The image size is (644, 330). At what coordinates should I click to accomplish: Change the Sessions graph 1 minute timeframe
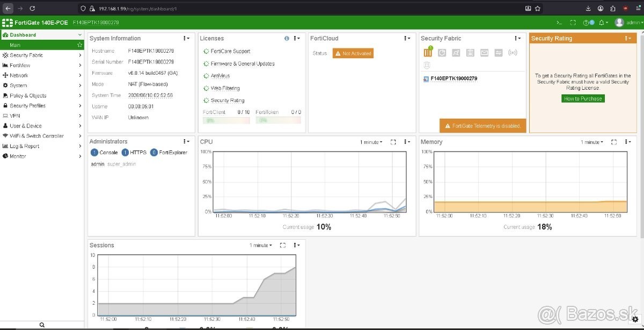point(261,245)
